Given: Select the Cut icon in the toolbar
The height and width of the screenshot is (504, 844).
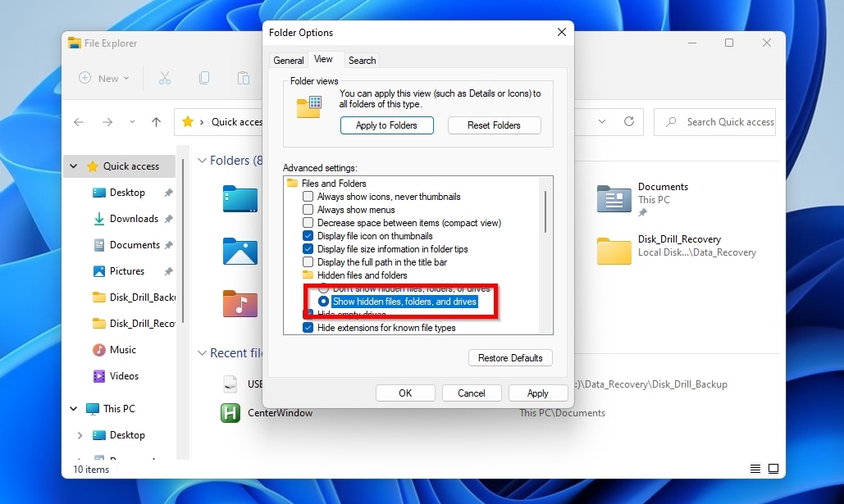Looking at the screenshot, I should click(166, 78).
